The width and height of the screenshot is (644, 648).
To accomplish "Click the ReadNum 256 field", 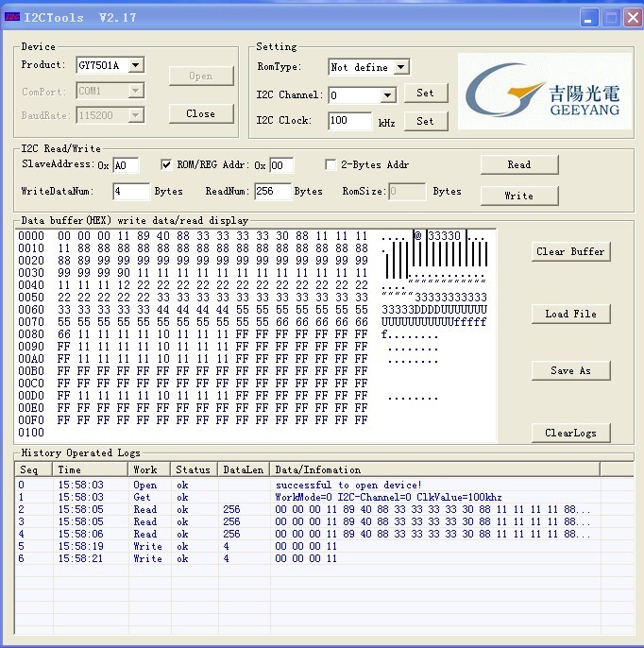I will (x=273, y=192).
